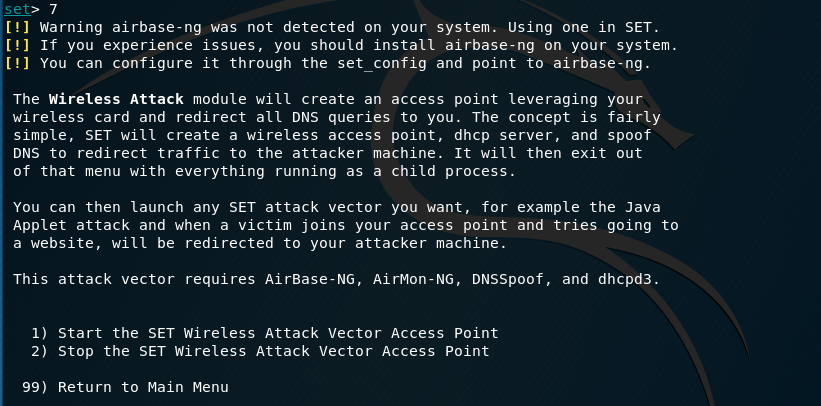The image size is (821, 406).
Task: Click the [!] marker before "If you experience issues"
Action: pyautogui.click(x=17, y=45)
